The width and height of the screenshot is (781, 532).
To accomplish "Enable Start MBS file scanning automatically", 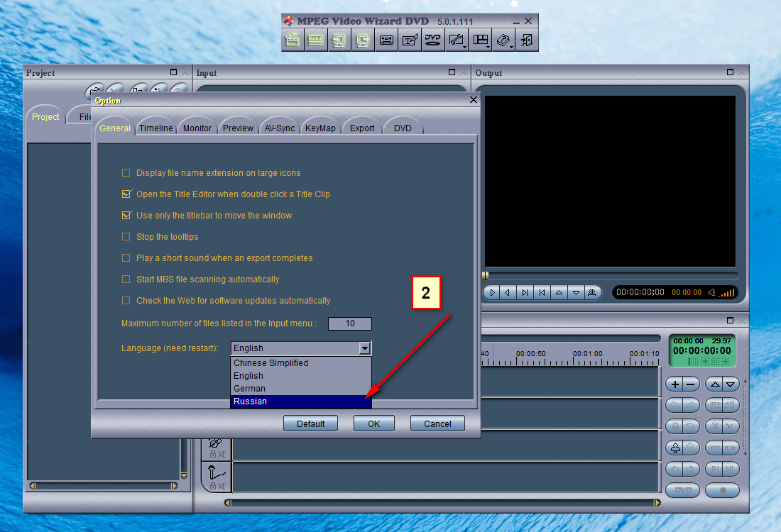I will pos(126,279).
